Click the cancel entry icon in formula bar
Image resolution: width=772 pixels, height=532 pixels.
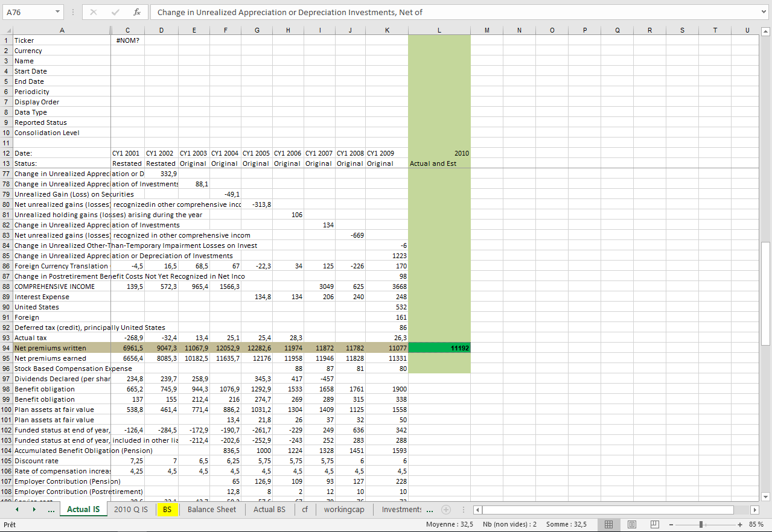(x=94, y=12)
